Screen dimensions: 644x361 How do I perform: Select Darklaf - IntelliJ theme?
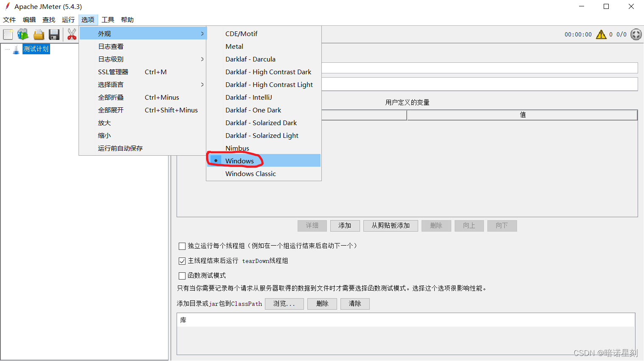[x=264, y=97]
